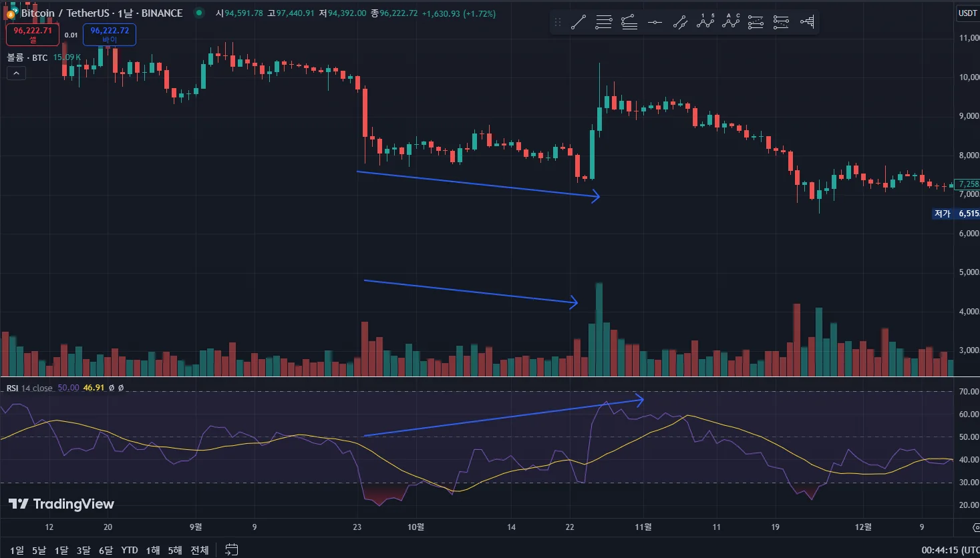
Task: Click the low price value 94,392.00
Action: [x=347, y=13]
